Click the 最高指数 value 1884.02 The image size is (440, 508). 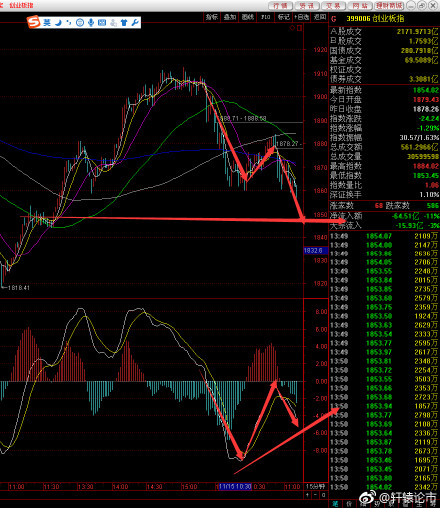coord(426,166)
